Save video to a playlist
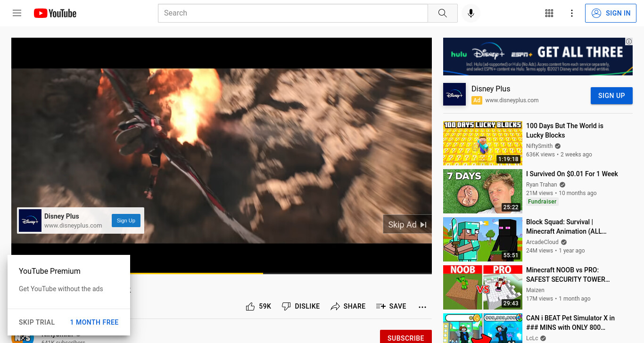 (391, 306)
